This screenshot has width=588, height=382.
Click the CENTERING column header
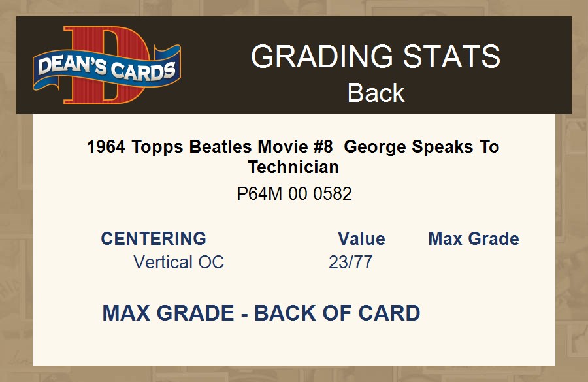click(x=154, y=238)
